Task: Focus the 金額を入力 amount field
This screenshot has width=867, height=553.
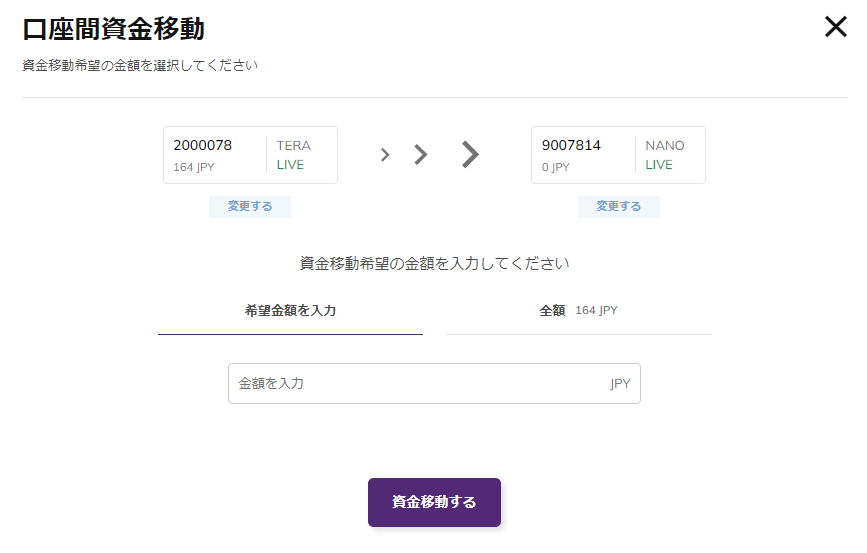Action: tap(434, 383)
